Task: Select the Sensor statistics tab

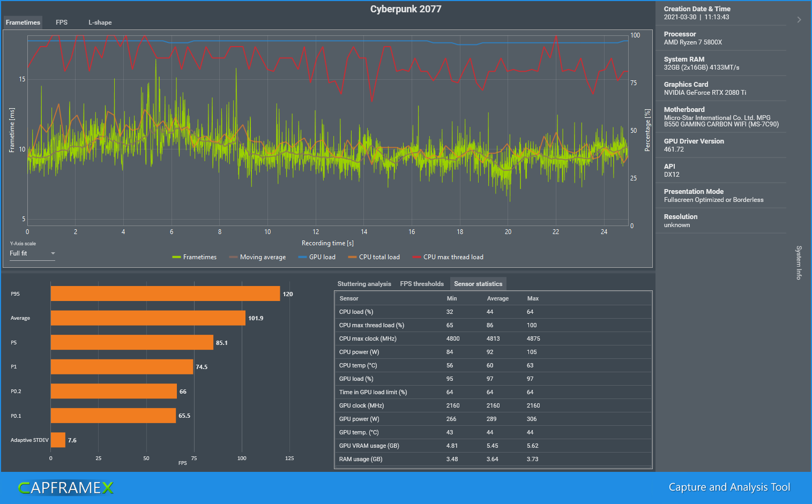Action: [478, 284]
